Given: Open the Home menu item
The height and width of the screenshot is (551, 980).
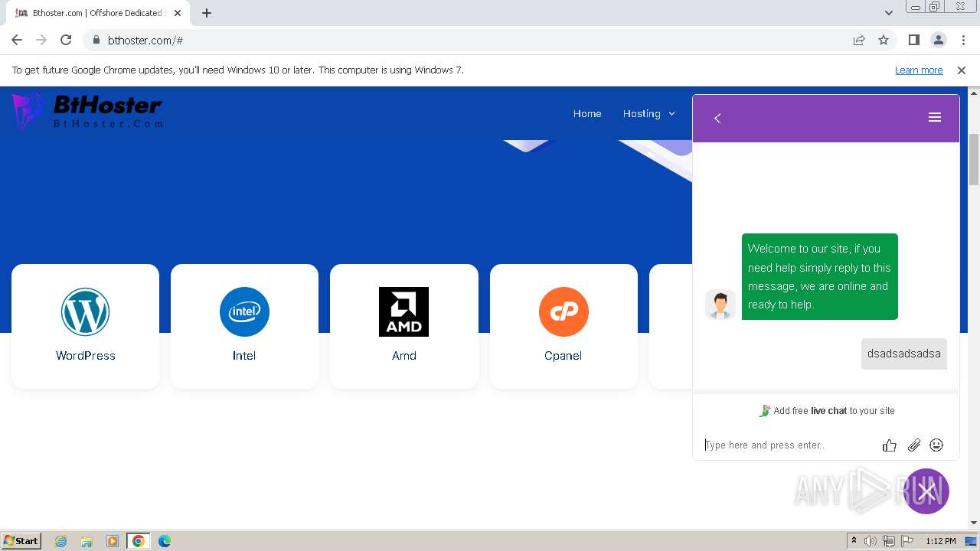Looking at the screenshot, I should coord(587,113).
